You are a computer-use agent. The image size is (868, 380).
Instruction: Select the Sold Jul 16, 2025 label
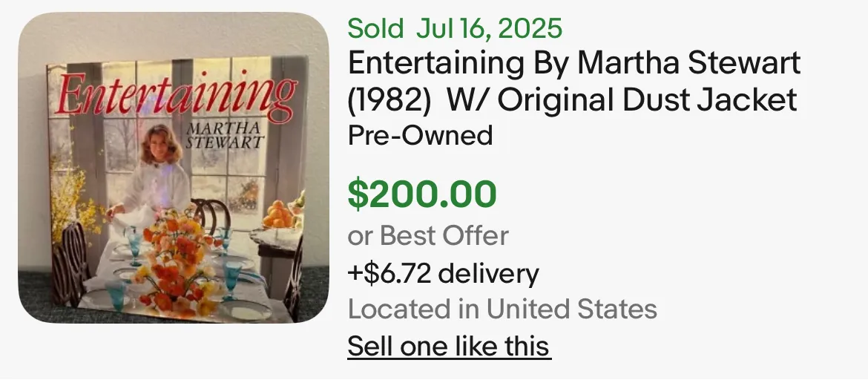click(455, 29)
